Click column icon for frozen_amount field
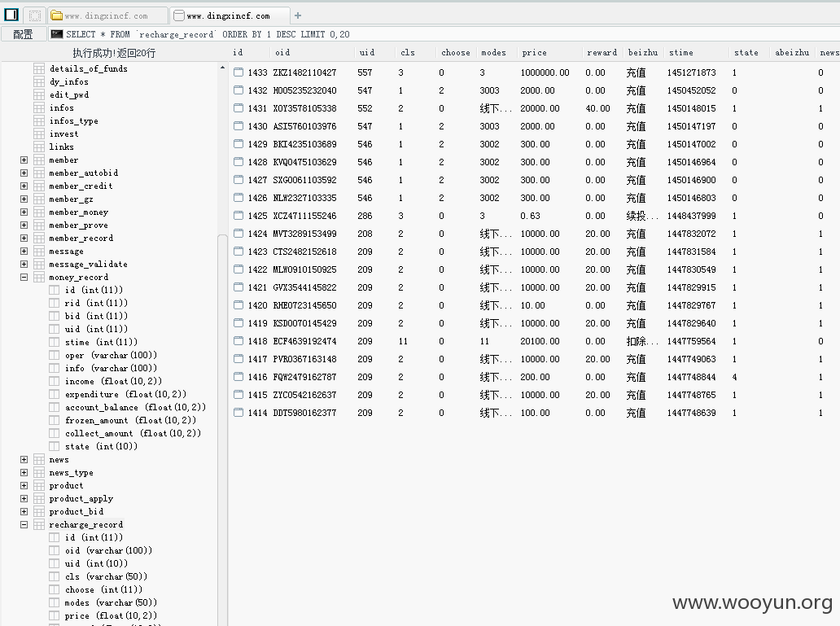Viewport: 840px width, 626px height. tap(54, 420)
